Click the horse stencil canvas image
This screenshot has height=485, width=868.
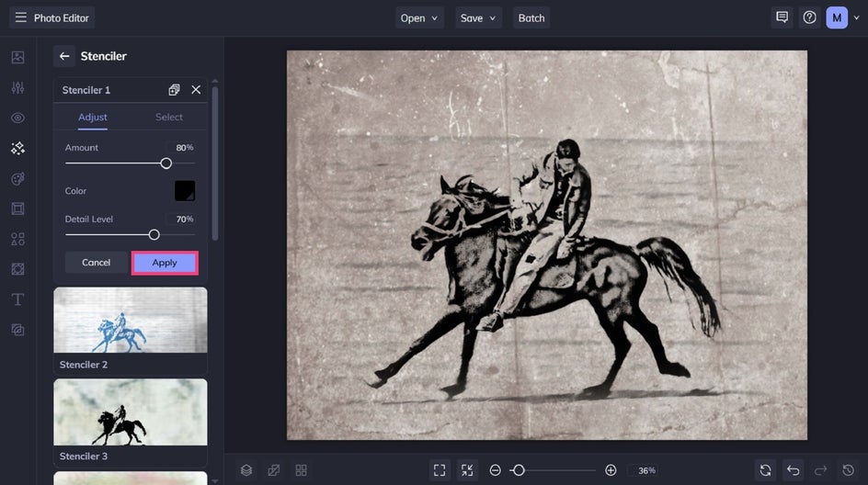coord(546,245)
